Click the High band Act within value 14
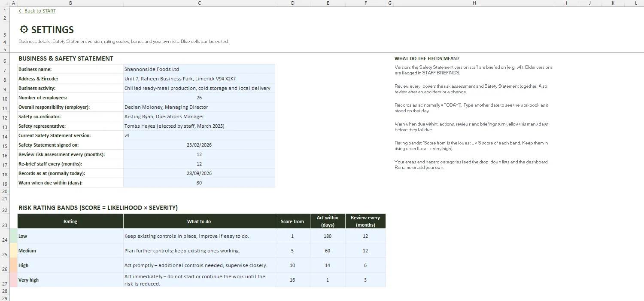Screen dimensions: 644x301 pos(328,265)
